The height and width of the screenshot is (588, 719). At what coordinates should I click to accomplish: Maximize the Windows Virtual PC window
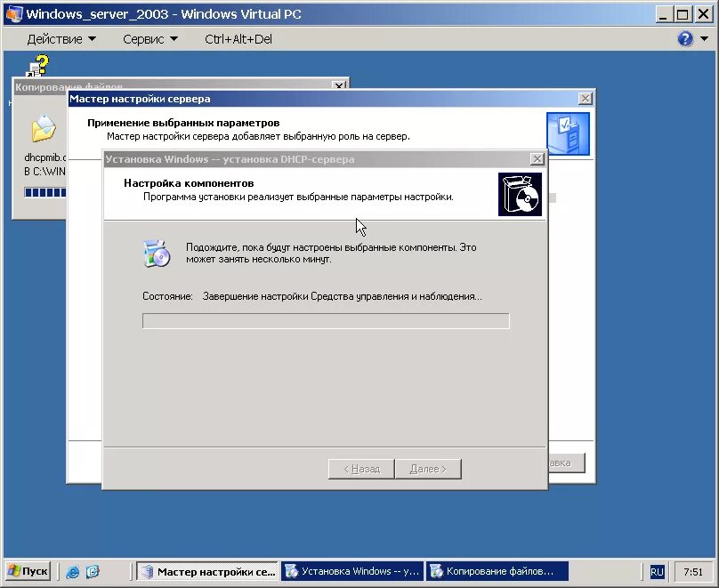[x=683, y=14]
